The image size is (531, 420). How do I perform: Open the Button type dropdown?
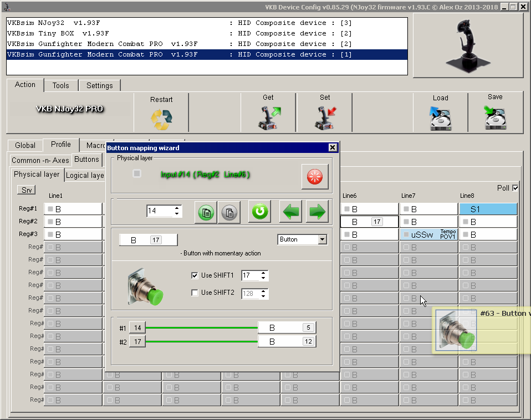coord(323,239)
